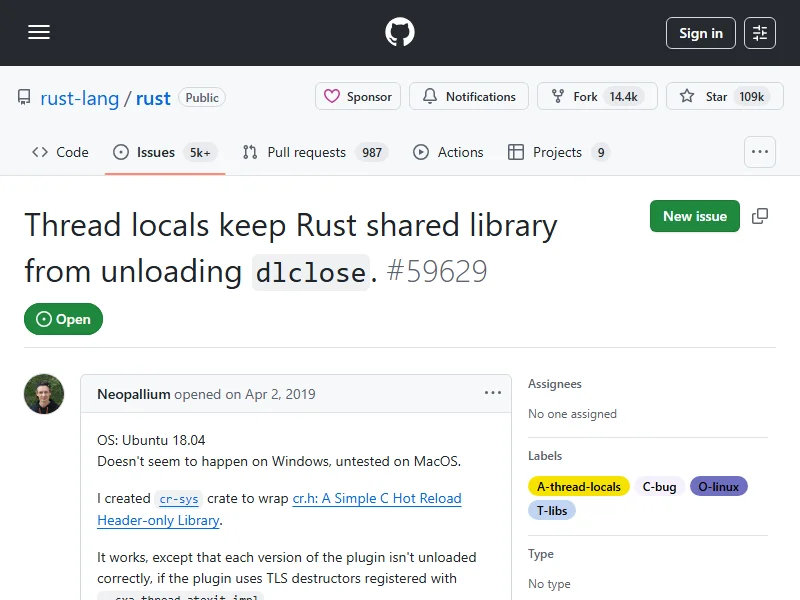Viewport: 800px width, 600px height.
Task: Select the yellow A-thread-locals label
Action: [x=578, y=487]
